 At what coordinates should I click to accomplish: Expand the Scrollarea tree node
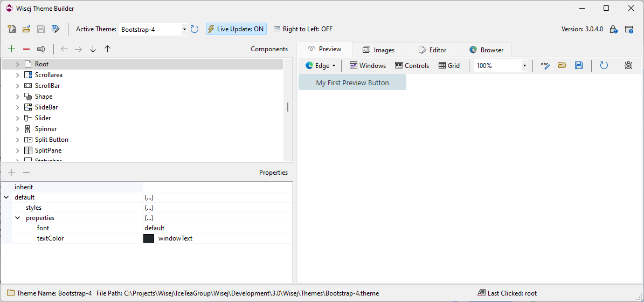point(17,75)
